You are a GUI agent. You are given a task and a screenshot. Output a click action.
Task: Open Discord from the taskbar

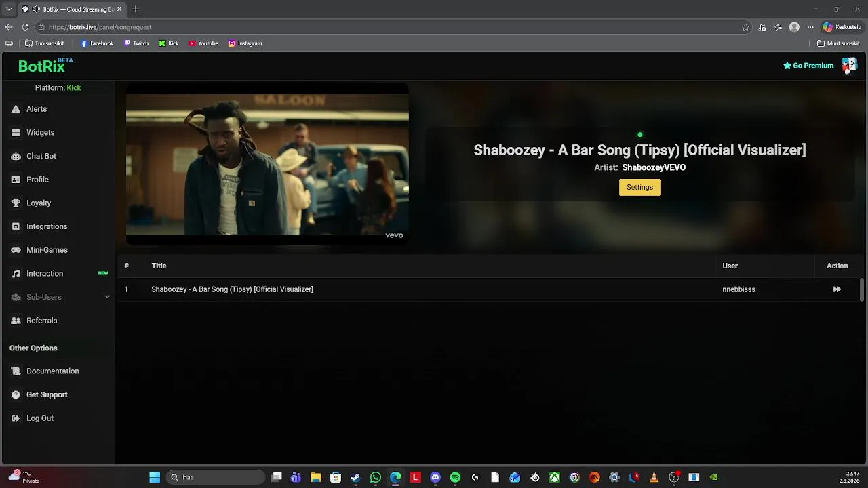pos(435,477)
